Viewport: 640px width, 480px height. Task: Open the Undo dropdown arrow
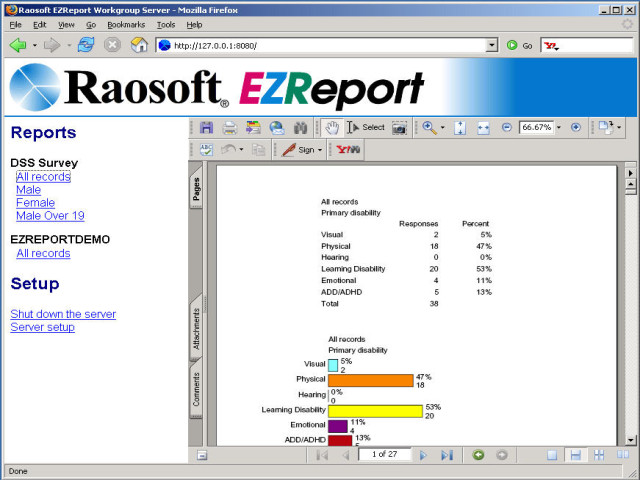(x=241, y=150)
